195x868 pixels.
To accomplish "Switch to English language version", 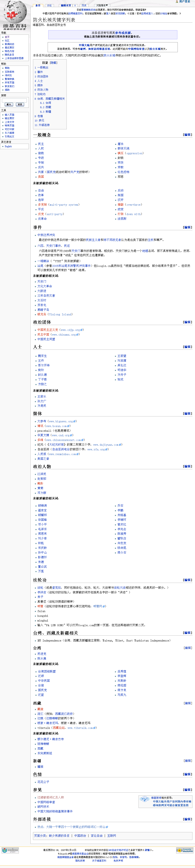I will (8, 147).
